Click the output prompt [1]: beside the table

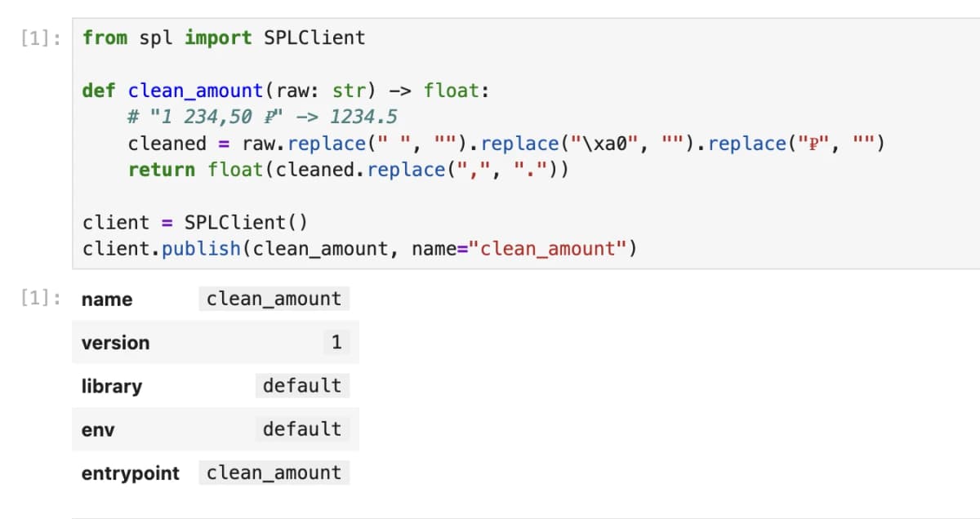(x=39, y=299)
